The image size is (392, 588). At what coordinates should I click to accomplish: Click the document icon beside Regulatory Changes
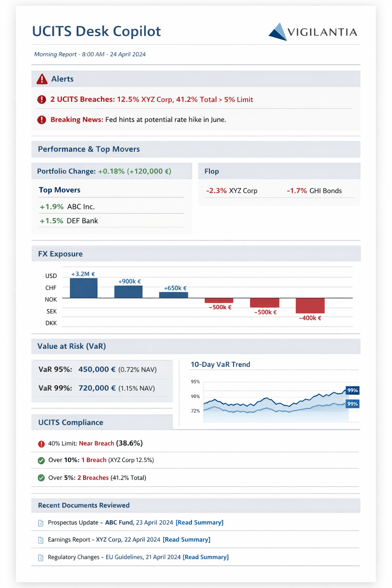pos(41,558)
